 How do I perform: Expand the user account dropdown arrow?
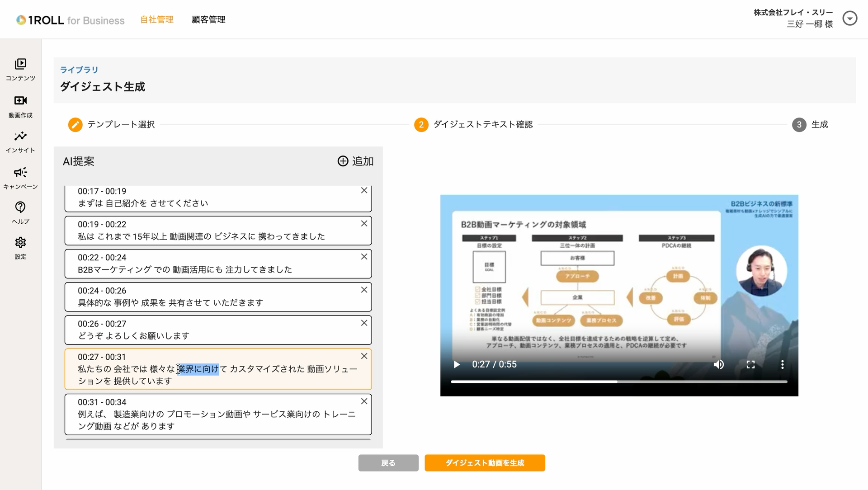849,19
